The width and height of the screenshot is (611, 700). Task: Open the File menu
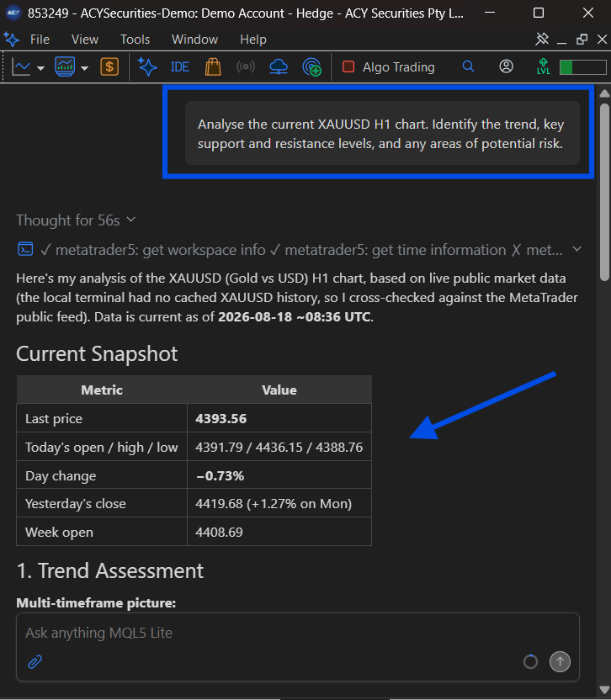coord(40,40)
